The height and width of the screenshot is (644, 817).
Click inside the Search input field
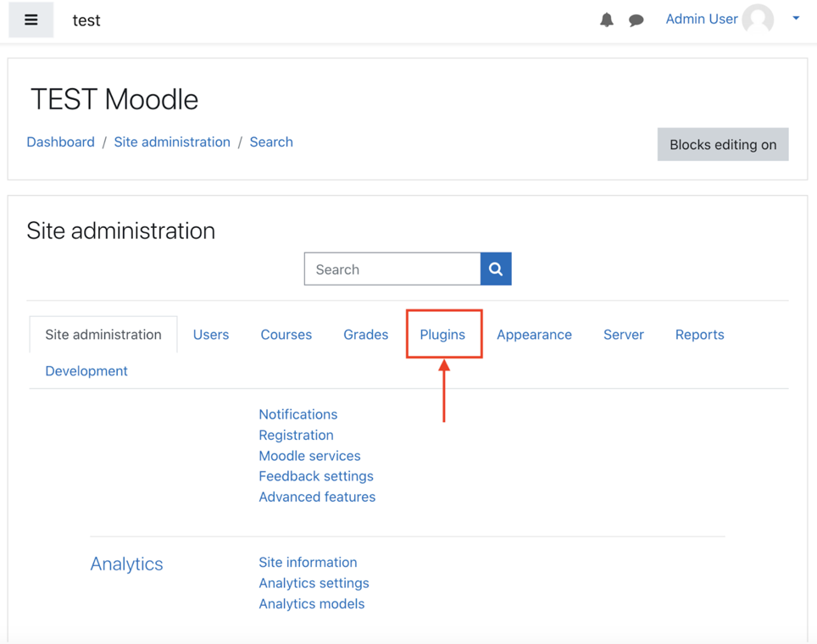pos(392,269)
